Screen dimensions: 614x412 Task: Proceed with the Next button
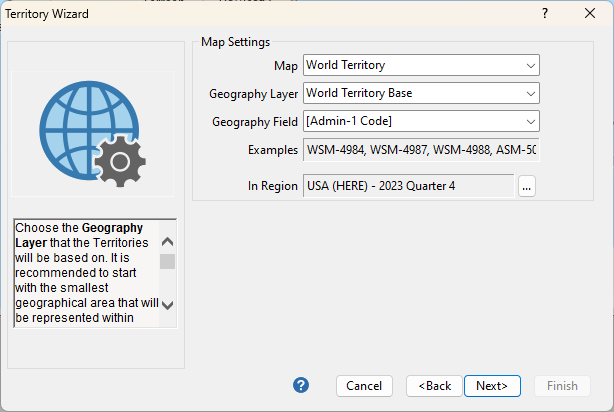[x=492, y=386]
